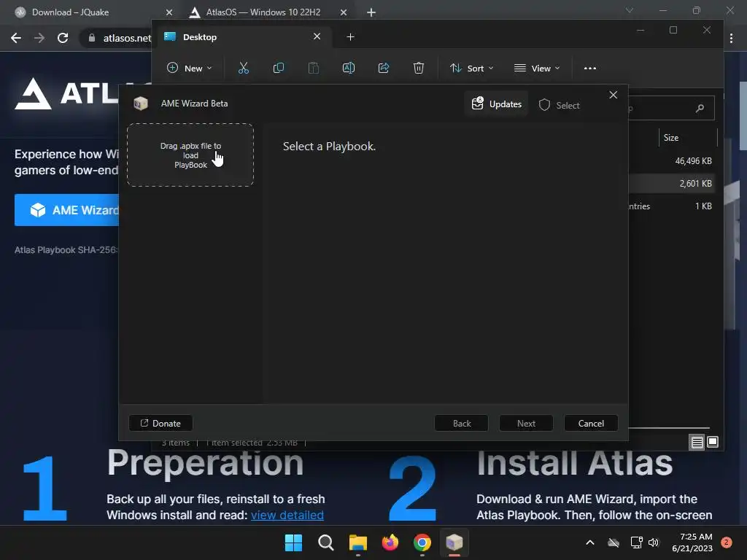Click the AME Wizard download button on webpage
The height and width of the screenshot is (560, 747).
pyautogui.click(x=66, y=210)
